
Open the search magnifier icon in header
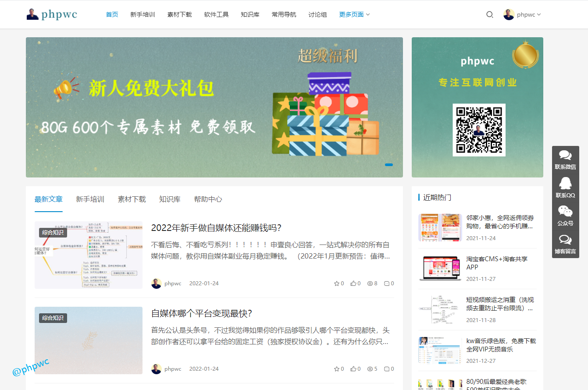point(490,14)
